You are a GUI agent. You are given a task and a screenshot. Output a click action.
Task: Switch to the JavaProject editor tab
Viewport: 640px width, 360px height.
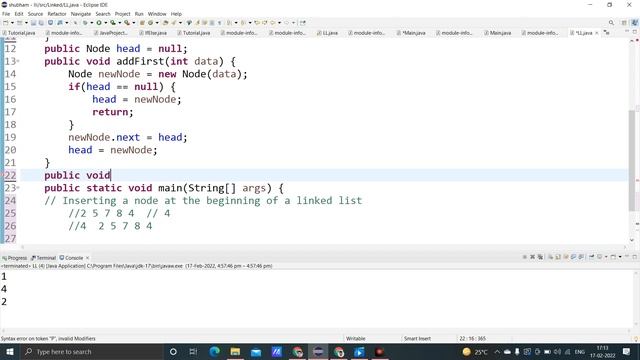111,33
